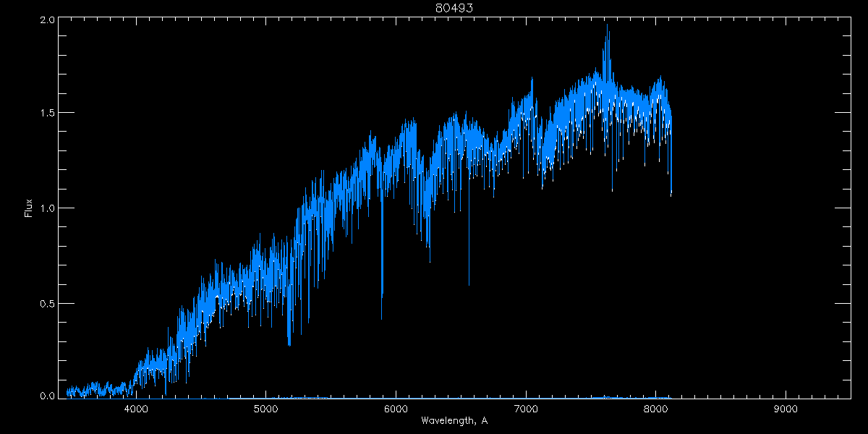Select the 4000 x-axis tick label
Viewport: 868px width, 434px height.
click(x=136, y=409)
